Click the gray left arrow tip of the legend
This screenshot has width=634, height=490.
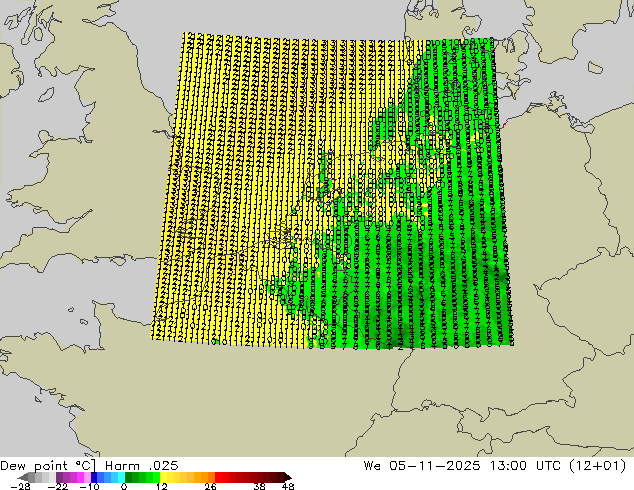[x=23, y=477]
